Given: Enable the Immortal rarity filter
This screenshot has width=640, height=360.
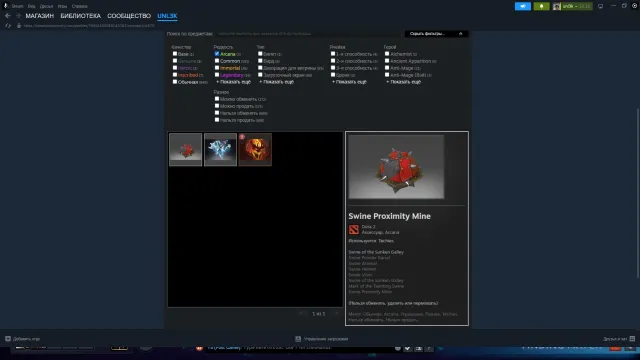Looking at the screenshot, I should click(217, 68).
